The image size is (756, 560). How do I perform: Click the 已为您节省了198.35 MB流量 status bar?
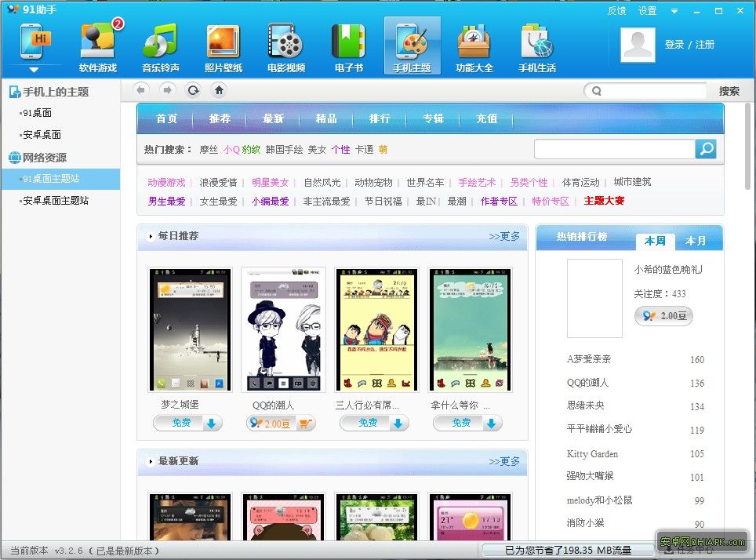pyautogui.click(x=568, y=551)
